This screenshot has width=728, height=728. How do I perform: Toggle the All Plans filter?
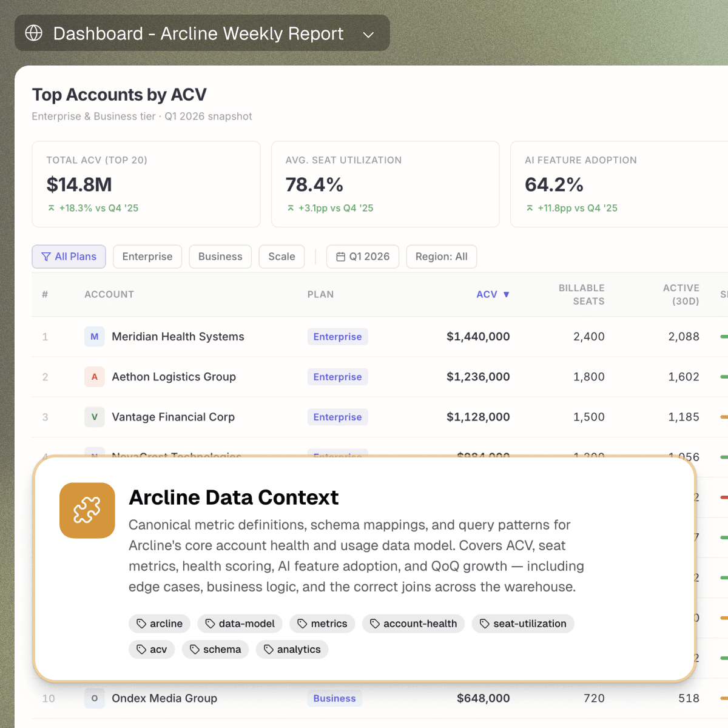[x=69, y=257]
